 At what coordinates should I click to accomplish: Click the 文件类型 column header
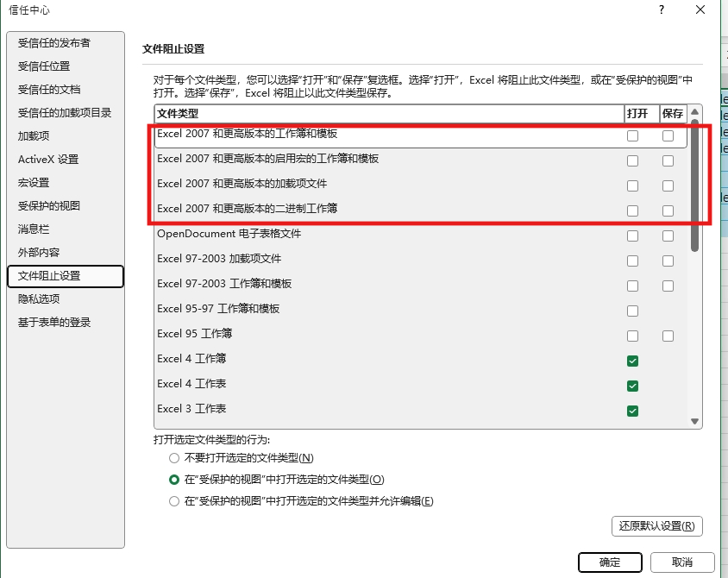tap(389, 114)
